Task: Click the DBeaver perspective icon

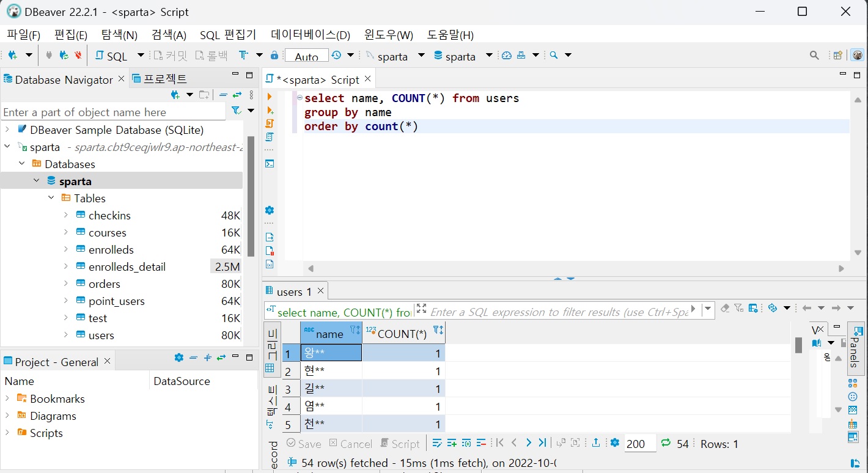Action: tap(858, 55)
